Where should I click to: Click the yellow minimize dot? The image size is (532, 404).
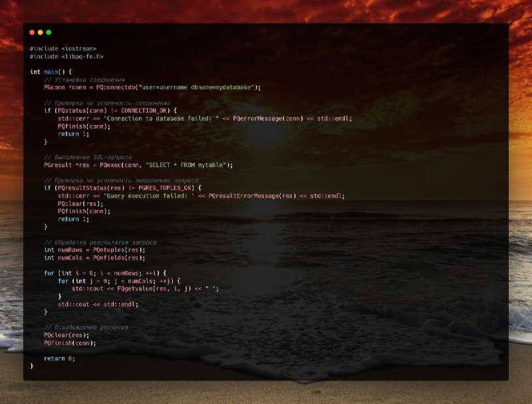click(x=41, y=32)
